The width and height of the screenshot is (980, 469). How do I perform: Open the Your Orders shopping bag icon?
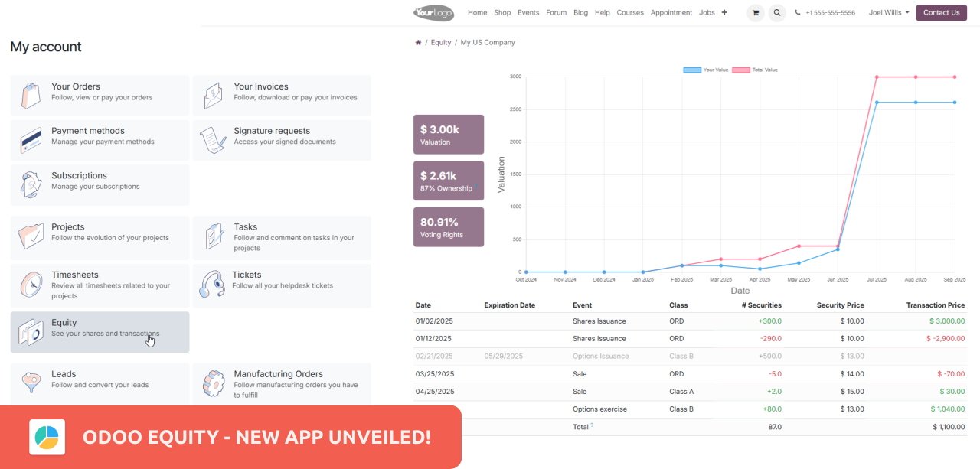pyautogui.click(x=31, y=96)
